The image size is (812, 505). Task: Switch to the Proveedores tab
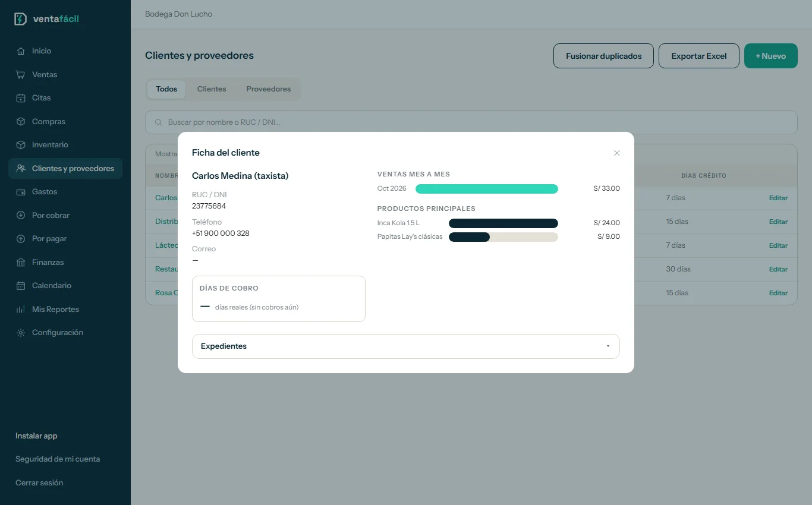point(269,89)
